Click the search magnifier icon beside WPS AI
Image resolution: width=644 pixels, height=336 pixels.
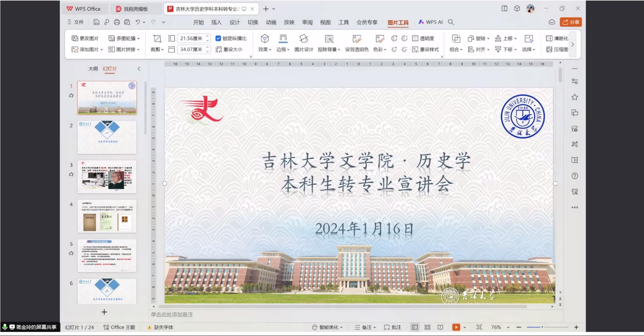(451, 22)
